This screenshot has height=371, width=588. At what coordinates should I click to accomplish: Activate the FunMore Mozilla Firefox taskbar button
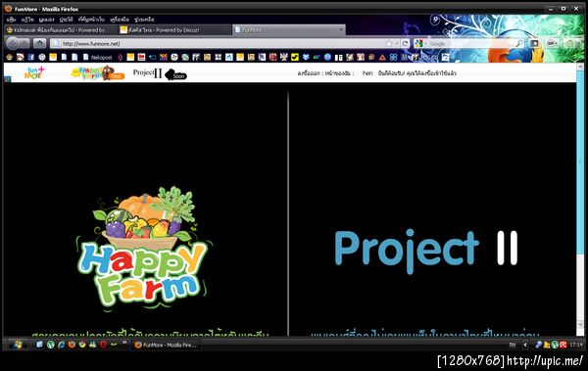[x=167, y=345]
